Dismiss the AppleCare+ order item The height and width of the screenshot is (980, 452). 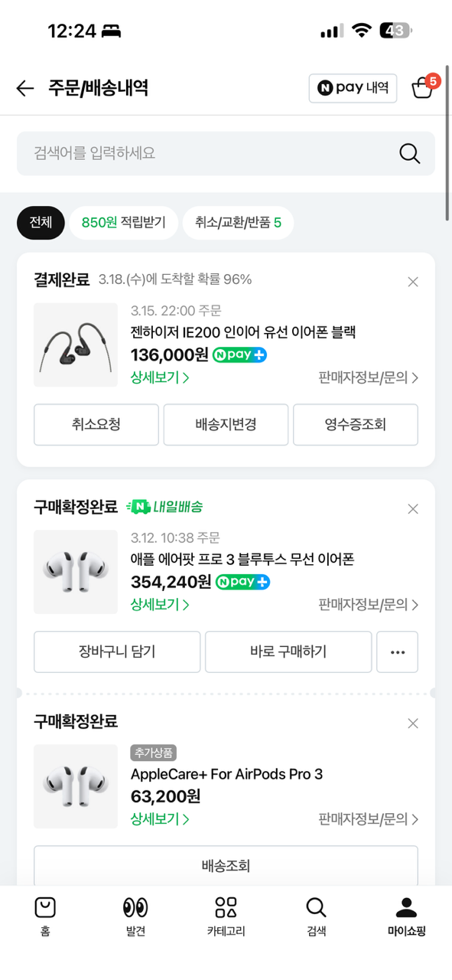point(413,724)
